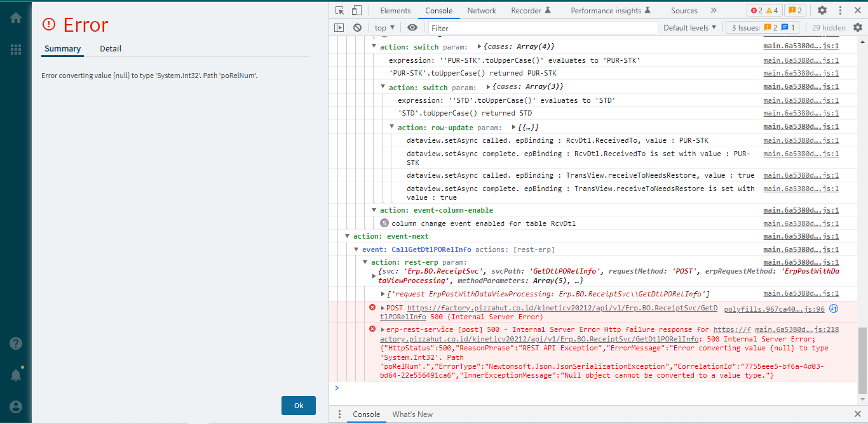Select the Console tab in DevTools
This screenshot has width=868, height=424.
[x=439, y=10]
